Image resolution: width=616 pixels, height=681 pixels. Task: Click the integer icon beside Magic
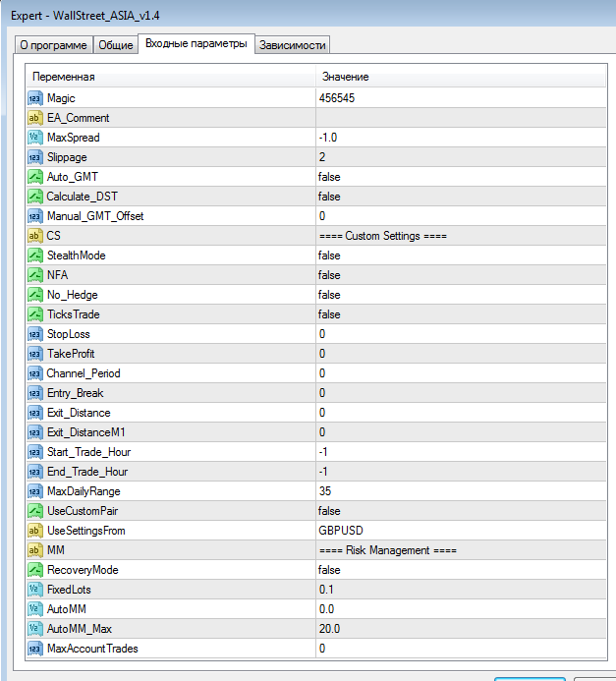click(35, 98)
